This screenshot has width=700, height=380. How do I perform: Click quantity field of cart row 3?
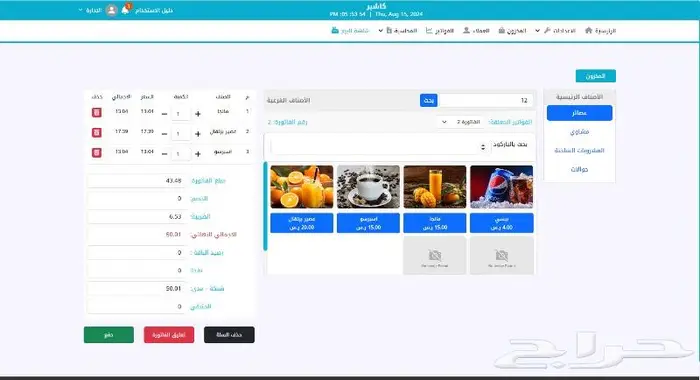click(181, 154)
